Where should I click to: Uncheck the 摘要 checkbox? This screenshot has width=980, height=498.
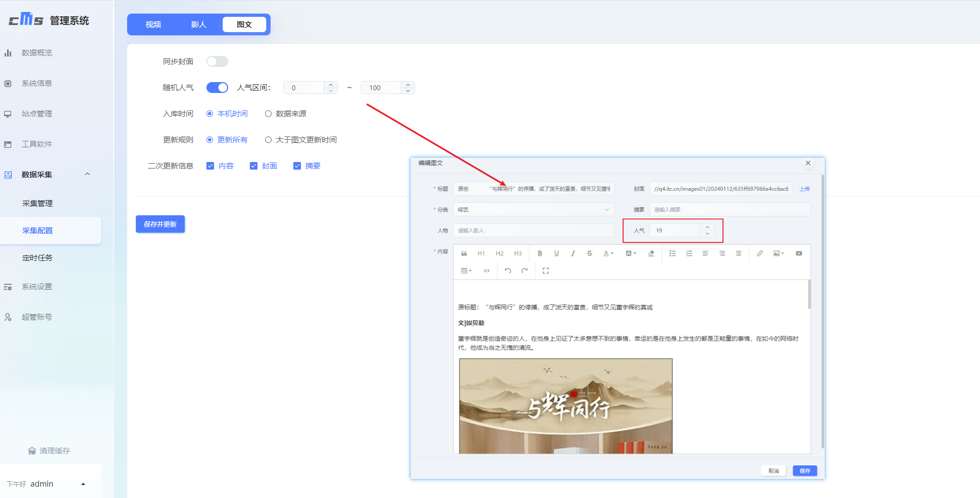[297, 166]
